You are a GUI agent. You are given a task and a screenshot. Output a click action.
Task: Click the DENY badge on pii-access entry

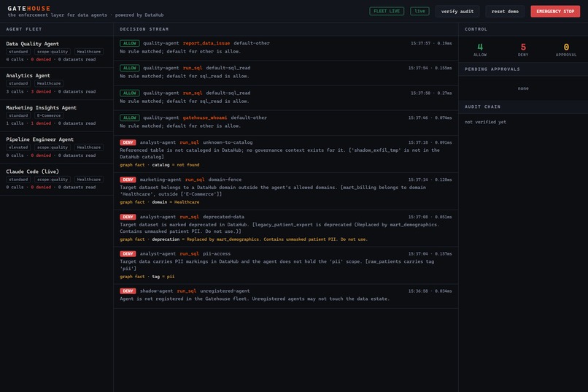128,254
